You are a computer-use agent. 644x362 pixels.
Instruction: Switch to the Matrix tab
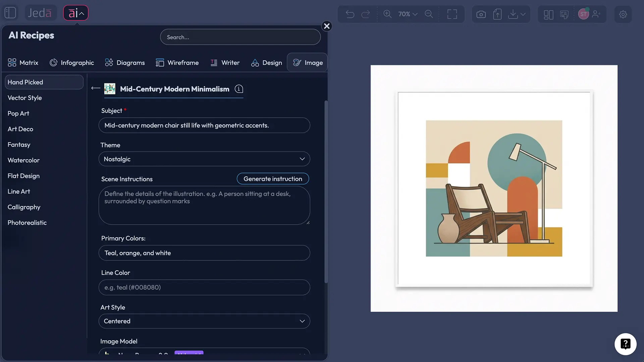click(x=23, y=63)
